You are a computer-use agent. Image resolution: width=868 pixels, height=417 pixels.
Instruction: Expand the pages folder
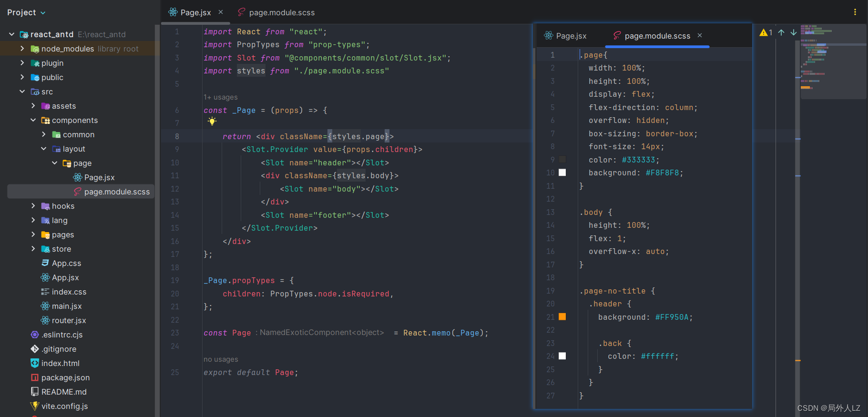(33, 234)
